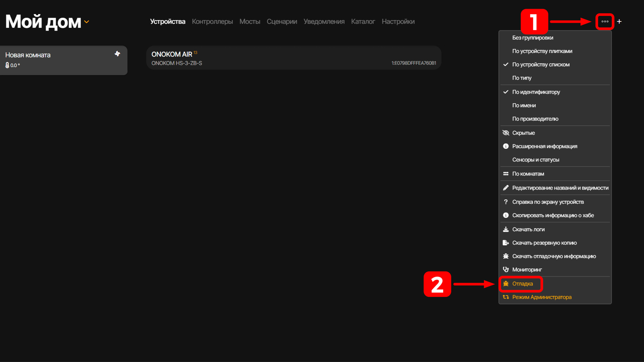Click Скачать резервную копию

click(544, 243)
